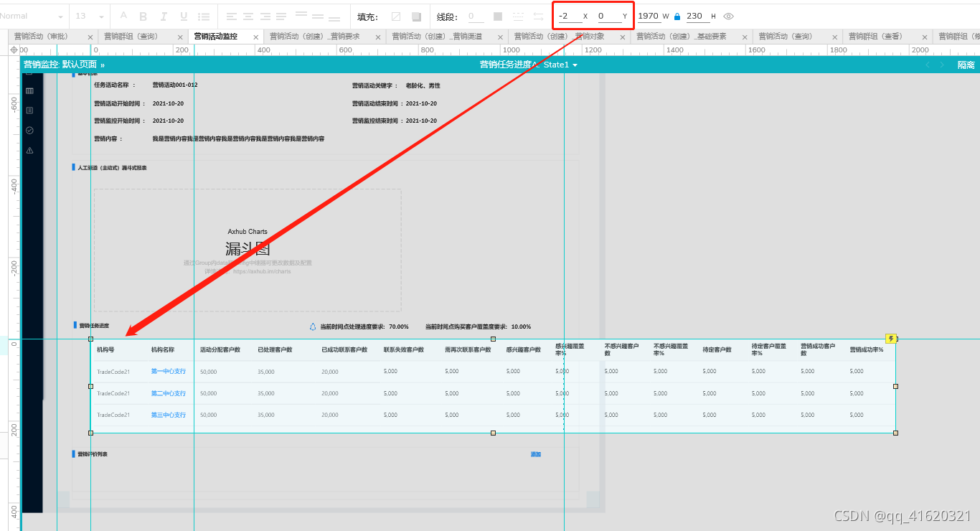Viewport: 980px width, 531px height.
Task: Apply bulleted list formatting
Action: (x=204, y=16)
